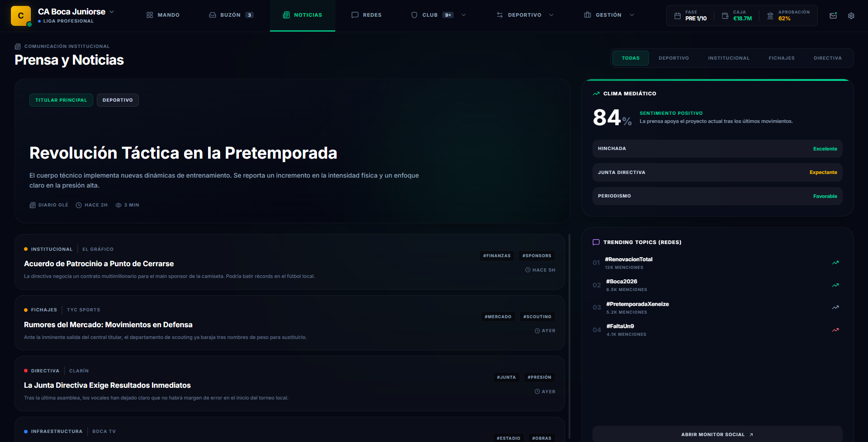Select the Todas news filter
Image resolution: width=868 pixels, height=442 pixels.
coord(631,58)
